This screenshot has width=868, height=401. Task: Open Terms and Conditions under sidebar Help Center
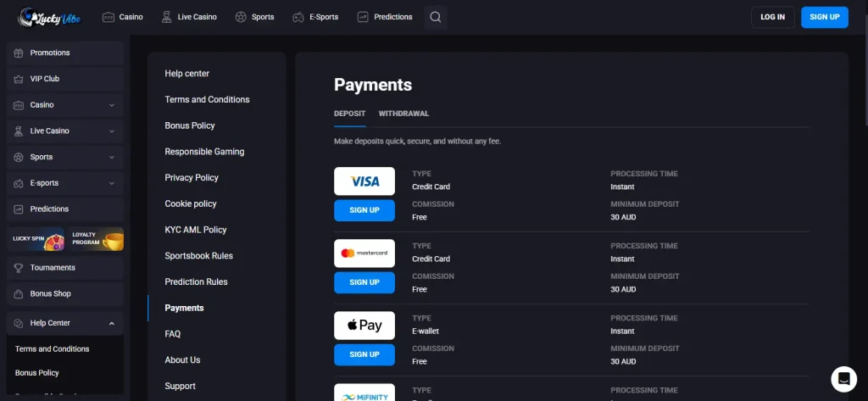52,349
